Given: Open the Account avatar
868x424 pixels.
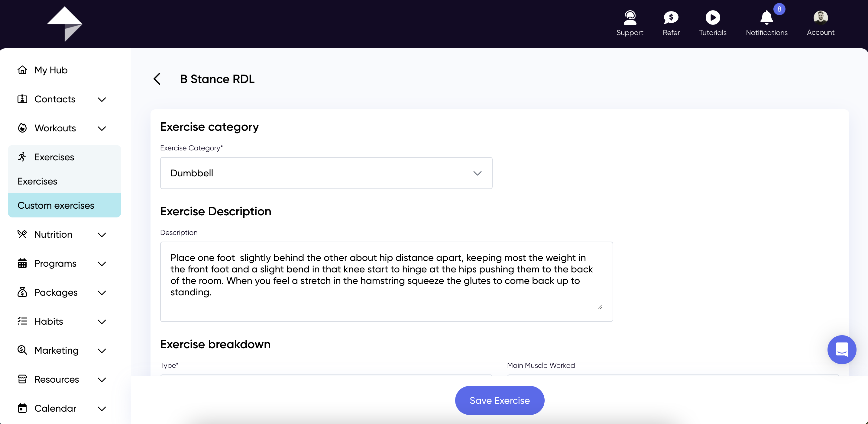Looking at the screenshot, I should pos(821,18).
